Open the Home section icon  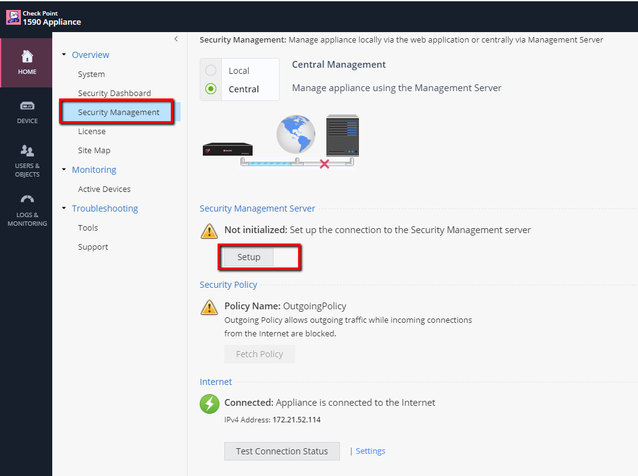[27, 57]
